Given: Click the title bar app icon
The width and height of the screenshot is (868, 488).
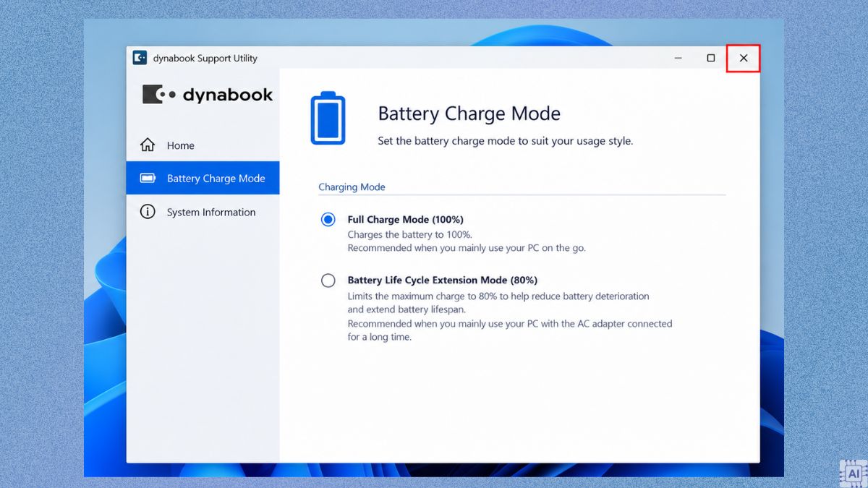Looking at the screenshot, I should click(140, 58).
